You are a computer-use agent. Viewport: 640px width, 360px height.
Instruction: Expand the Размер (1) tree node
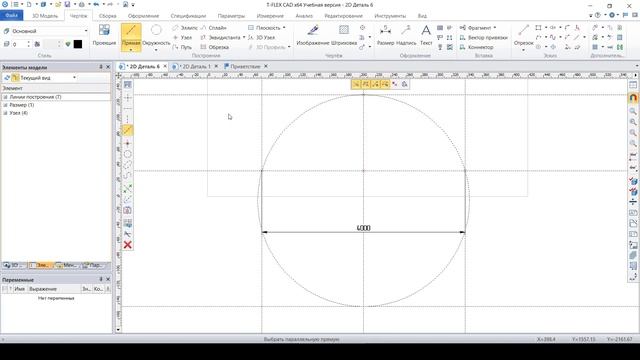tap(5, 105)
